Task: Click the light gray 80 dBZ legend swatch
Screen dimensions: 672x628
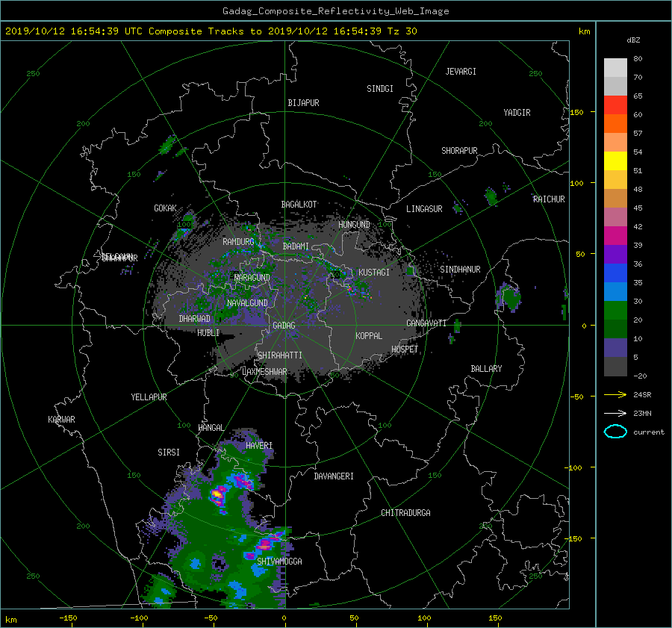Action: point(615,68)
